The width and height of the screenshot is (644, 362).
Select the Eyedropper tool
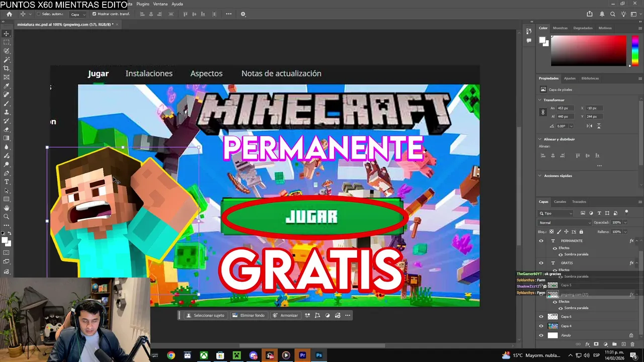click(7, 86)
